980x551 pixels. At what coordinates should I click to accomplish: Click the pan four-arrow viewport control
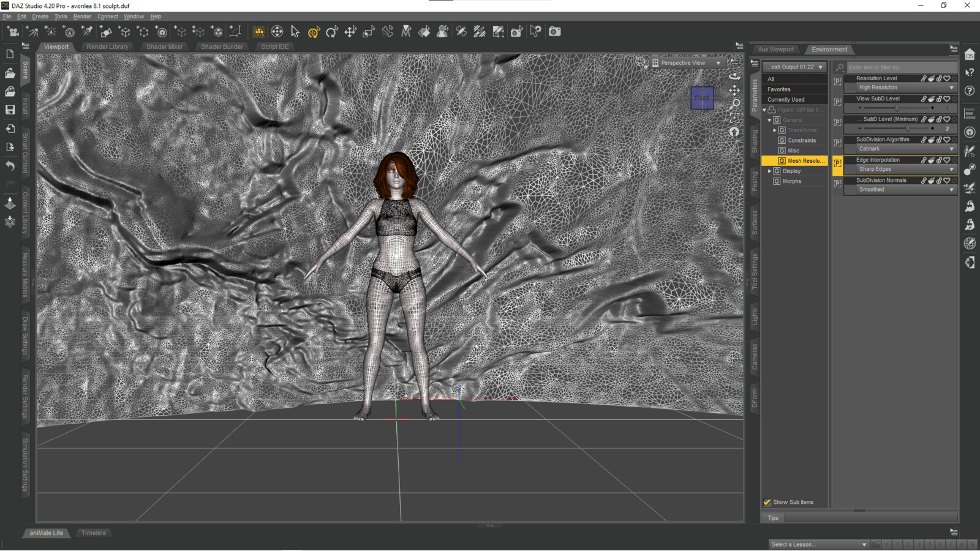click(x=734, y=90)
